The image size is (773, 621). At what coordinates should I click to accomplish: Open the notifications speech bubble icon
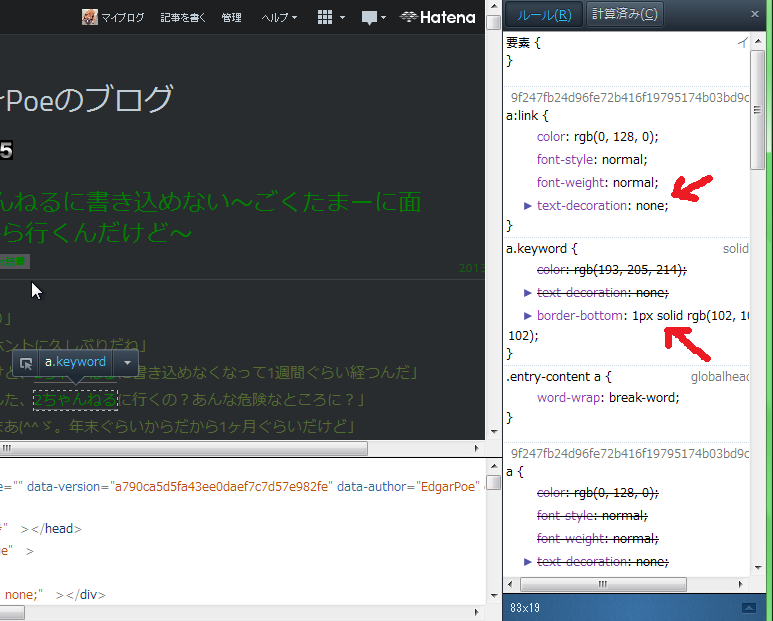[369, 18]
